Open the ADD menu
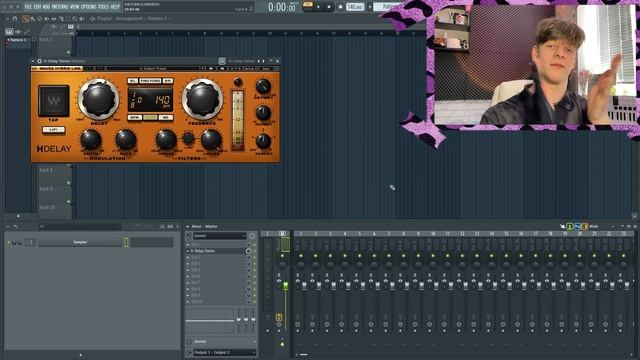The image size is (640, 360). click(x=46, y=7)
